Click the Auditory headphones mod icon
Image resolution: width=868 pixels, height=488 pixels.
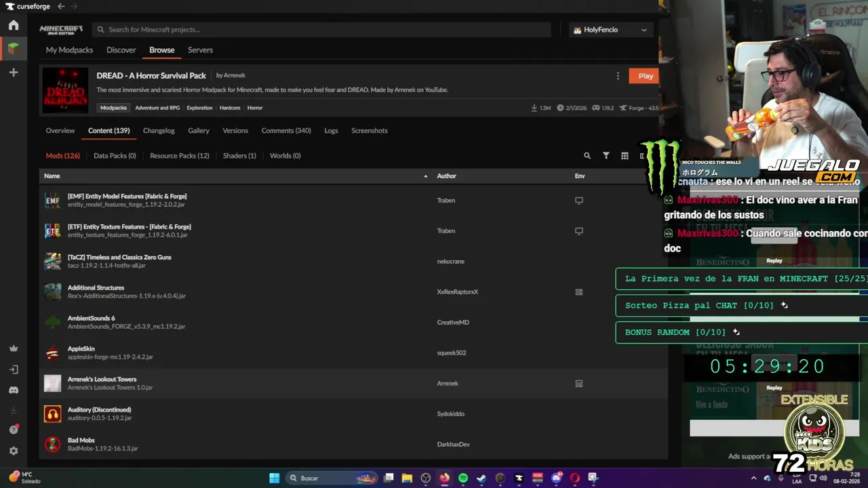click(x=52, y=414)
